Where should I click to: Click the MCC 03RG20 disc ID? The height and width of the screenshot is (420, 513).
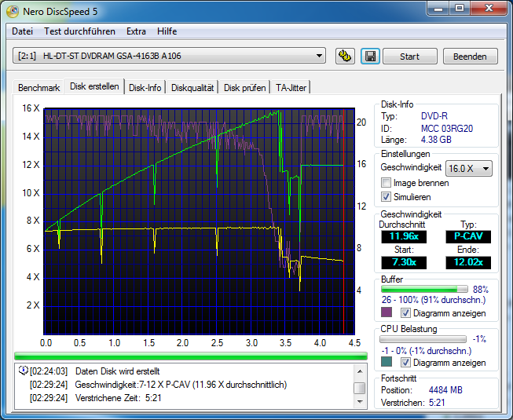coord(447,129)
